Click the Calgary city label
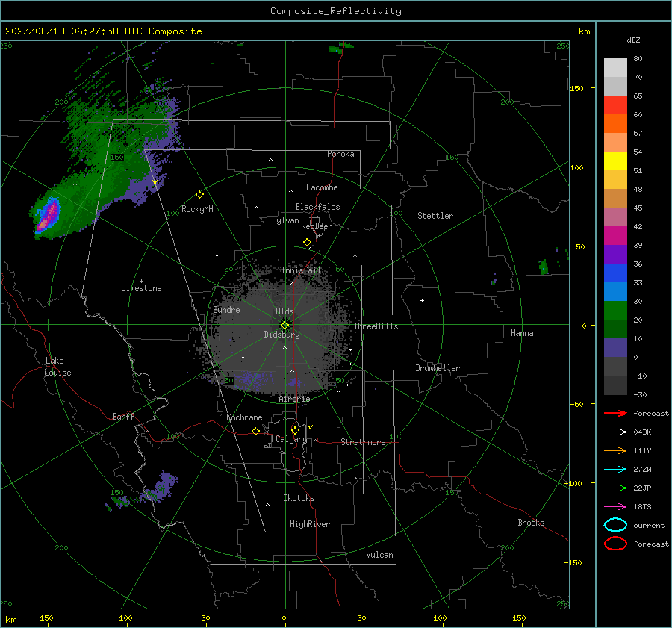 coord(291,439)
